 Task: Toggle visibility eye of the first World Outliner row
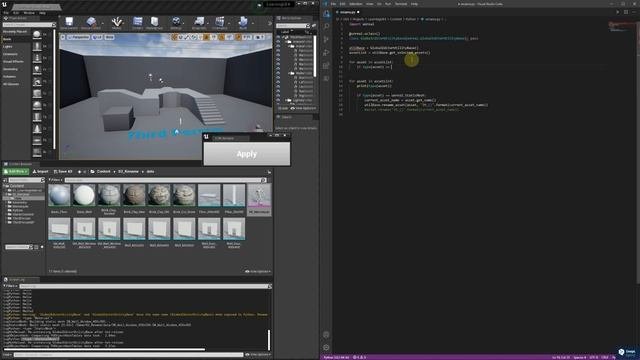click(278, 37)
